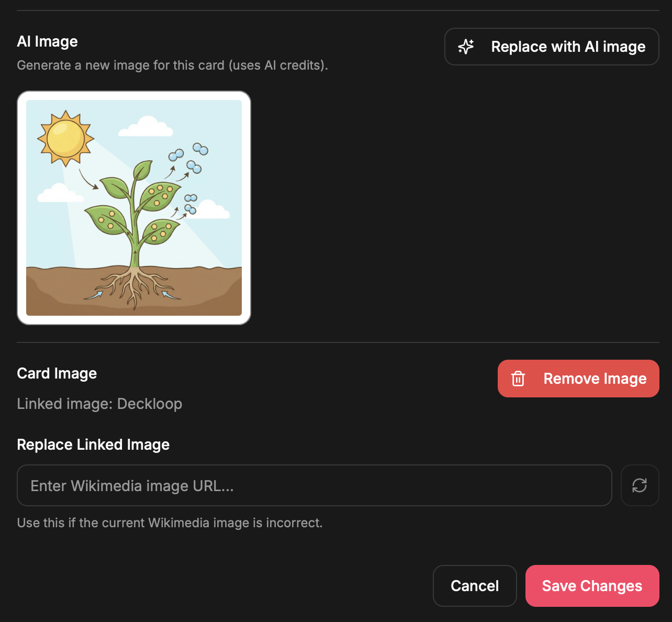
Task: Click Cancel to discard changes
Action: click(x=474, y=585)
